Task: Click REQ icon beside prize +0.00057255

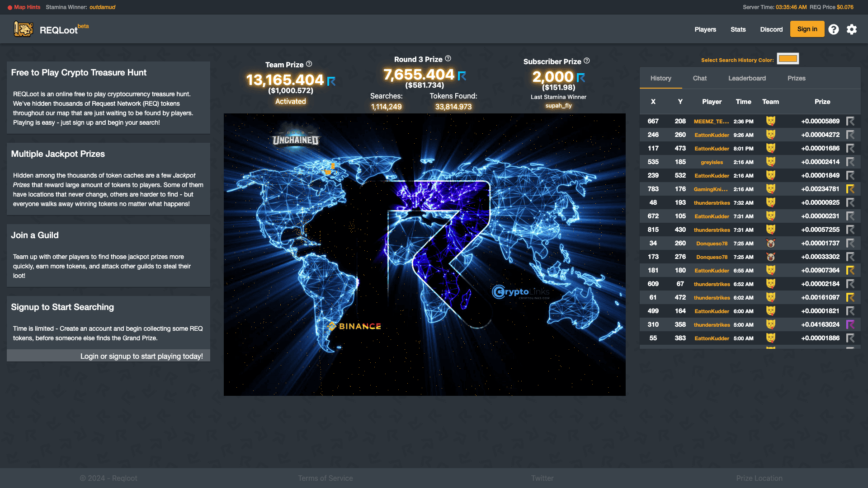Action: coord(850,230)
